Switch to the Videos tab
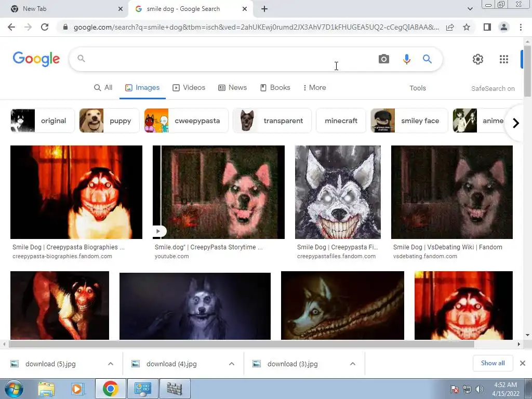532x399 pixels. [x=189, y=87]
